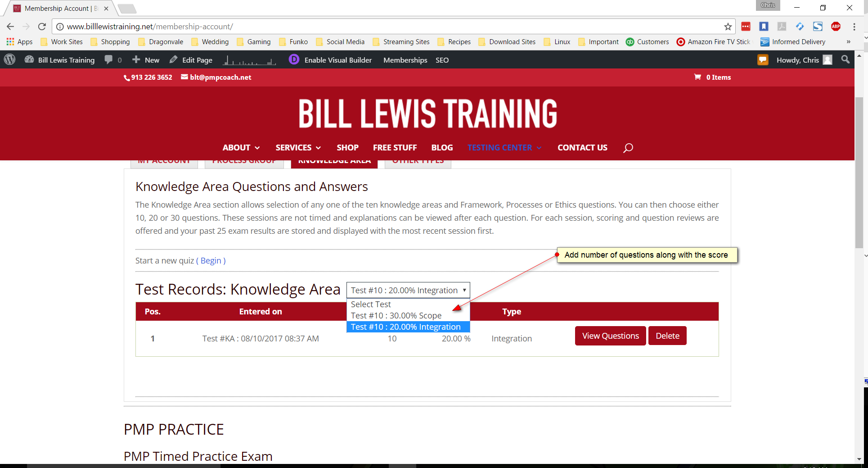
Task: Open CONTACT US page
Action: 582,148
